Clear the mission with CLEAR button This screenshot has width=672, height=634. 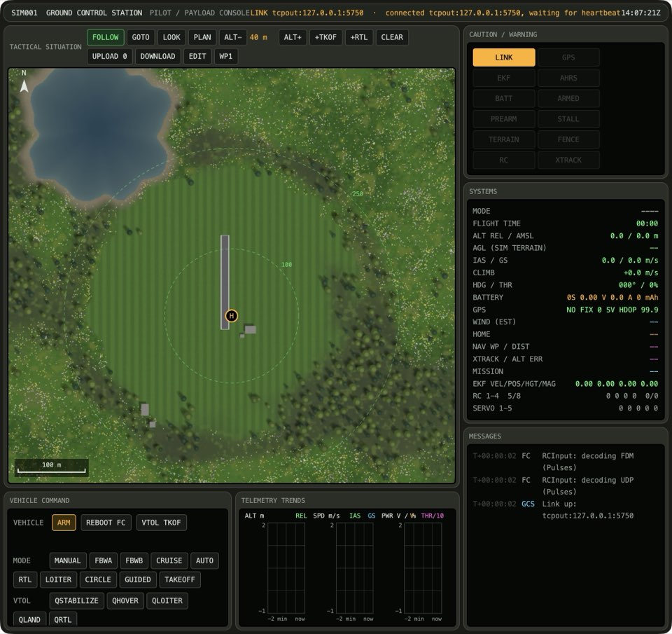[392, 37]
